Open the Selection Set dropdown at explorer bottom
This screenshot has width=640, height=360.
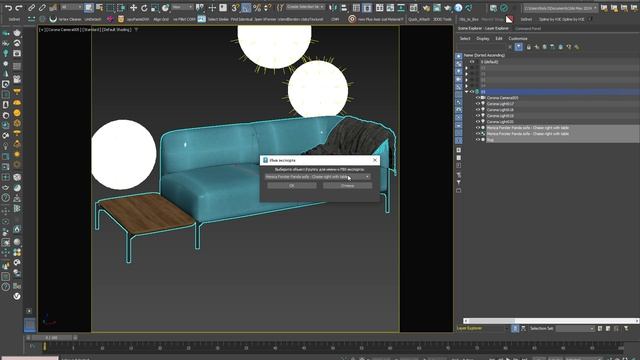[575, 329]
